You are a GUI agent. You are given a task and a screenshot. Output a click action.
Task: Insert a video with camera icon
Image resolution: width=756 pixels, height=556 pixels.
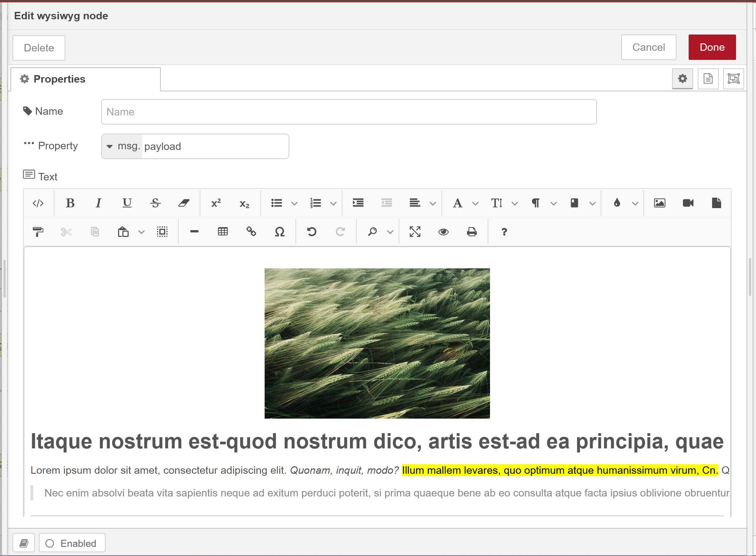688,203
